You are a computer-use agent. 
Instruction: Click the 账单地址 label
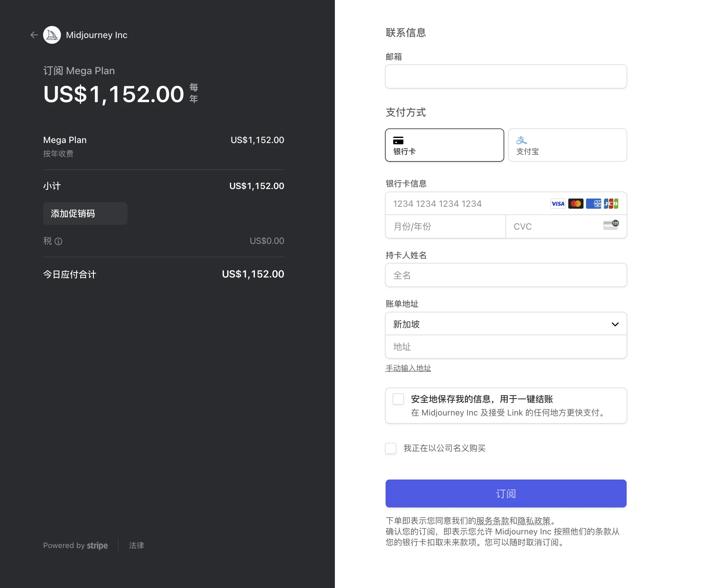(x=402, y=304)
